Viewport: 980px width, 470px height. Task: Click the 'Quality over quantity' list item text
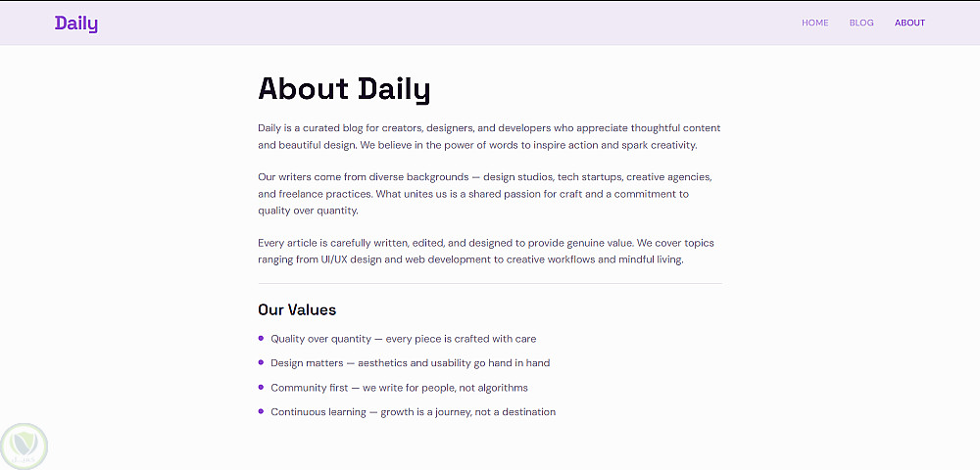pos(404,339)
